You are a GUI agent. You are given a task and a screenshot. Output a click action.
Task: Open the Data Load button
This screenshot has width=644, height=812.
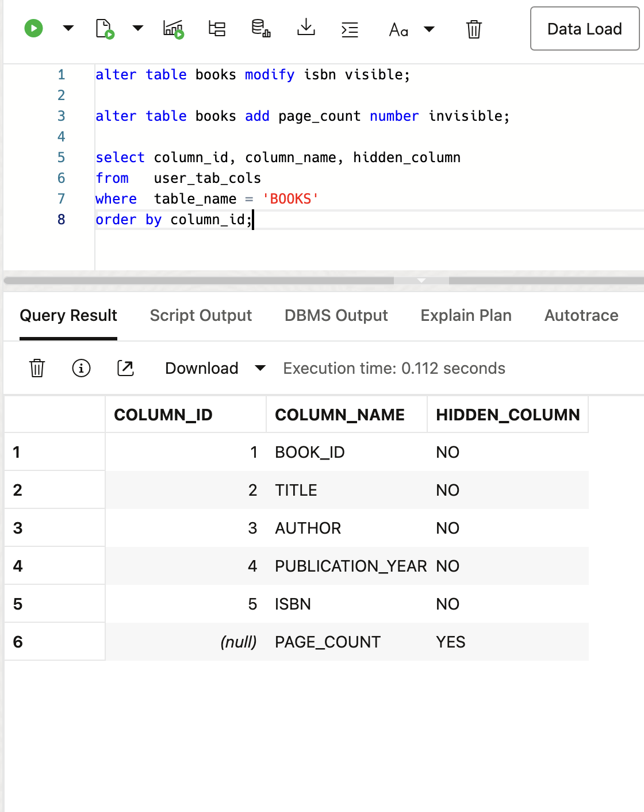pyautogui.click(x=585, y=29)
